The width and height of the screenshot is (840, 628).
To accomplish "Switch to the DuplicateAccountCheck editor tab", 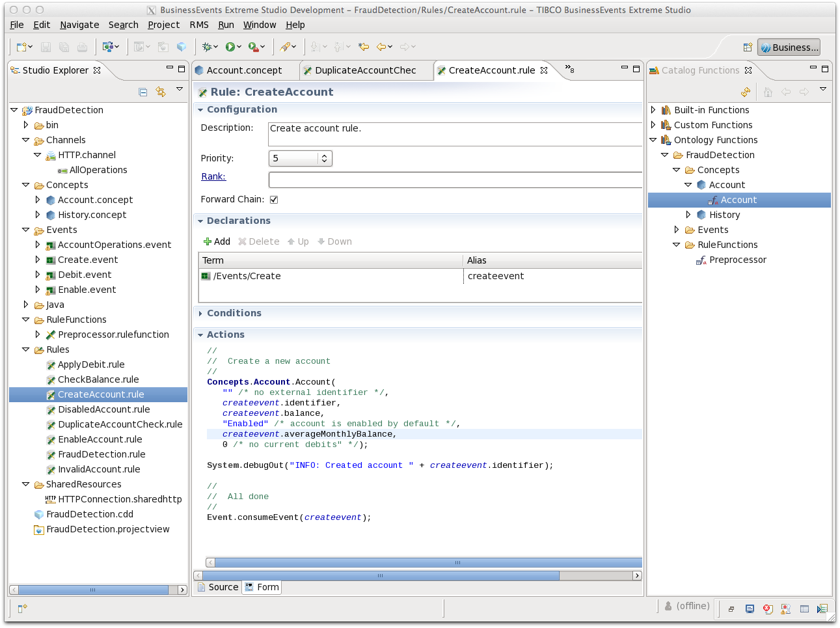I will coord(365,70).
